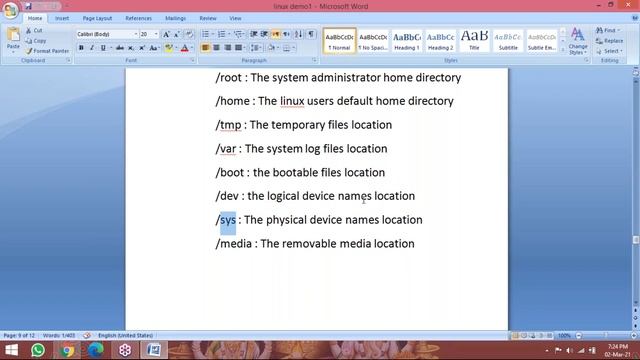Image resolution: width=640 pixels, height=360 pixels.
Task: Open WhatsApp from the taskbar
Action: coord(38,350)
